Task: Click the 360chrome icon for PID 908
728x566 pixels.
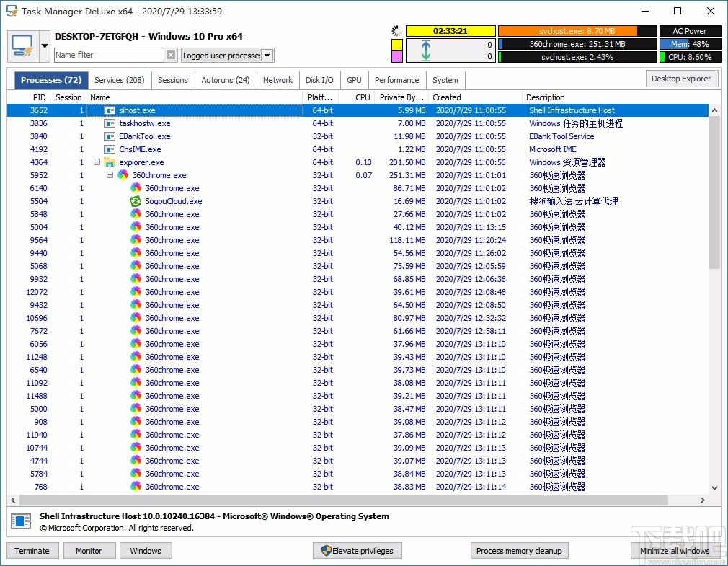Action: coord(136,422)
